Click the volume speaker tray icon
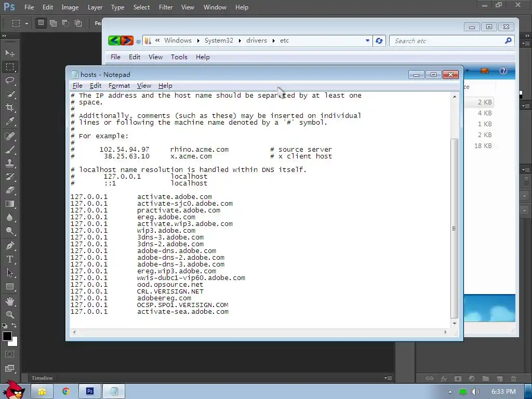 (475, 392)
